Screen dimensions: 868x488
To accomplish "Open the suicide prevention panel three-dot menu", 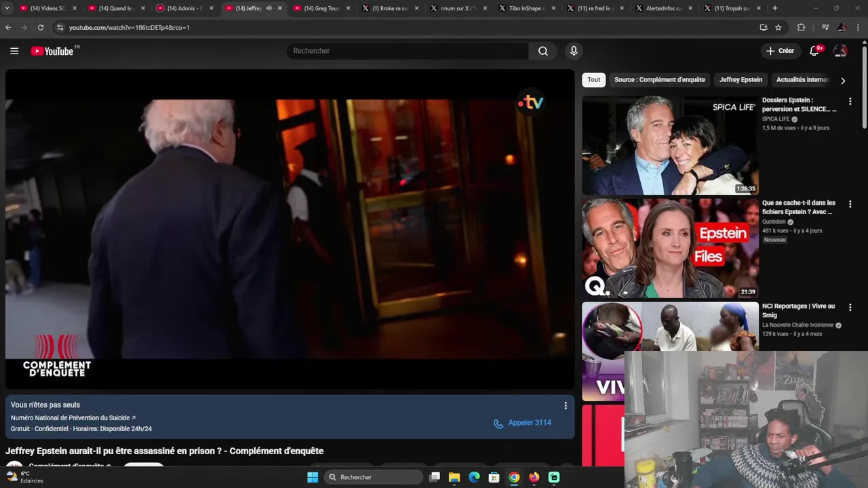I will tap(566, 406).
